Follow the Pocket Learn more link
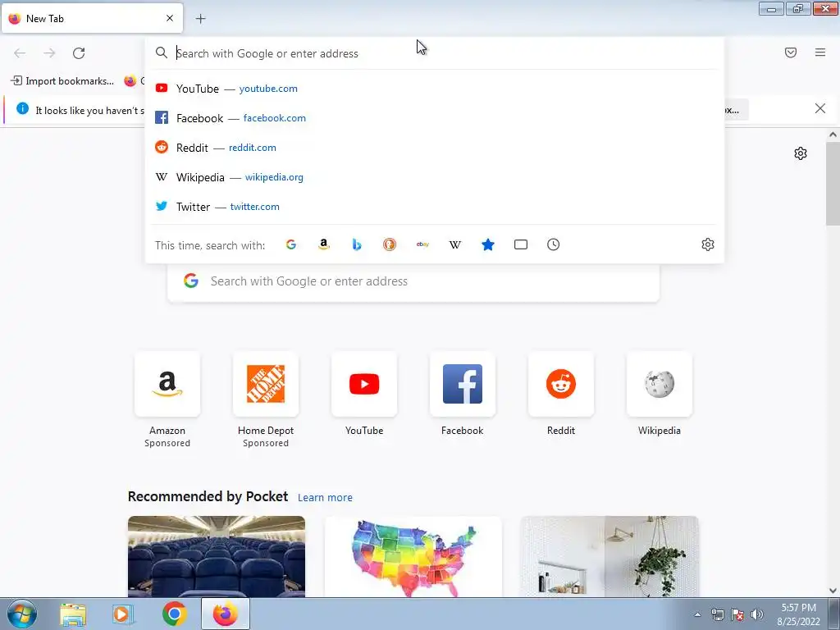 pos(325,498)
